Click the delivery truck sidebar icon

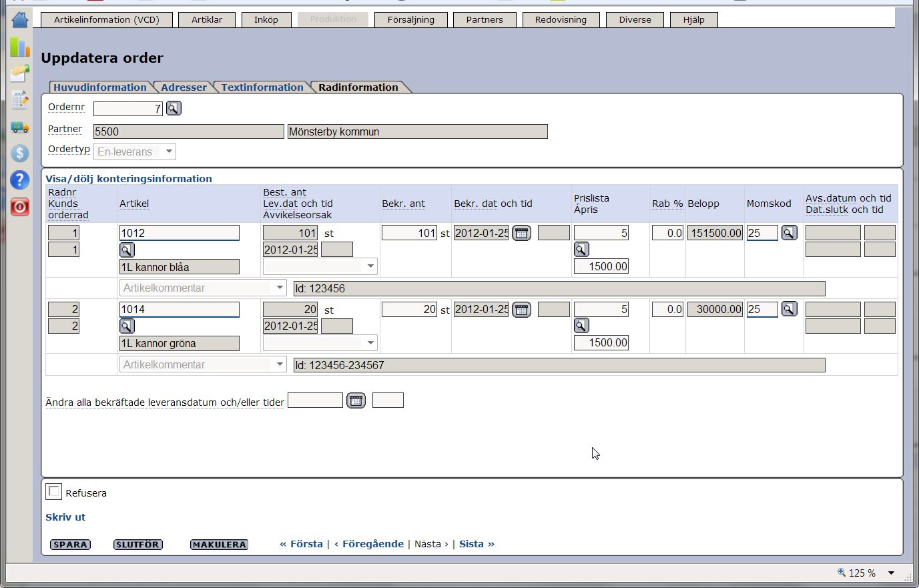pyautogui.click(x=20, y=127)
